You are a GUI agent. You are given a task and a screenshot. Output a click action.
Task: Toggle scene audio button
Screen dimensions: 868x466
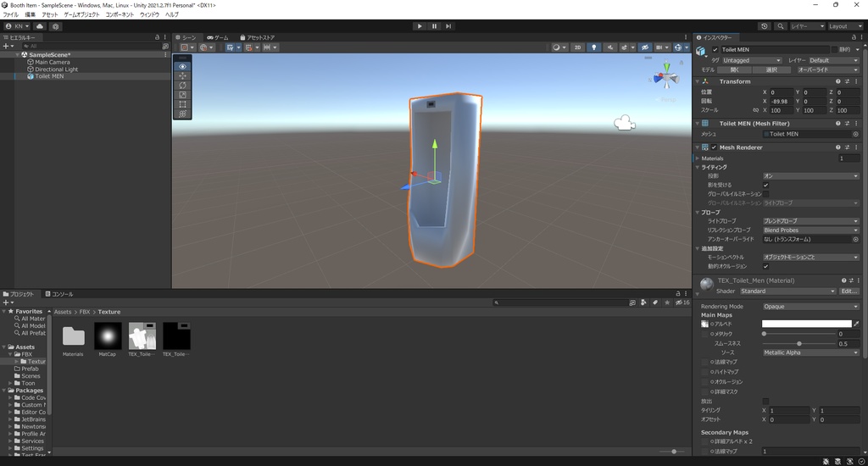(x=610, y=47)
